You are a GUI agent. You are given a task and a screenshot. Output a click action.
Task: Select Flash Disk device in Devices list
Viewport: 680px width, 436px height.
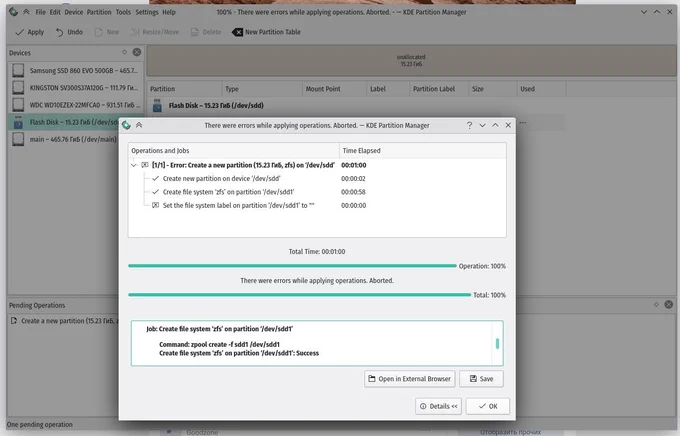pyautogui.click(x=64, y=122)
